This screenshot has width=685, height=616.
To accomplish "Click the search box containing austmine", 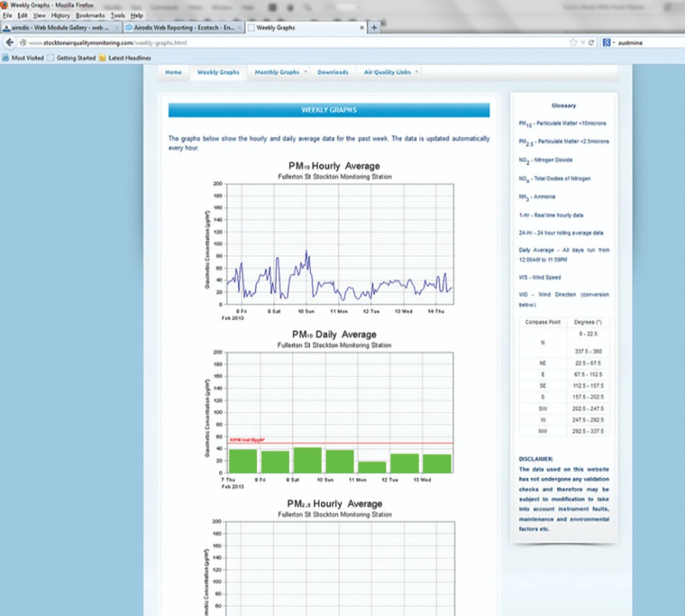I will [x=646, y=42].
